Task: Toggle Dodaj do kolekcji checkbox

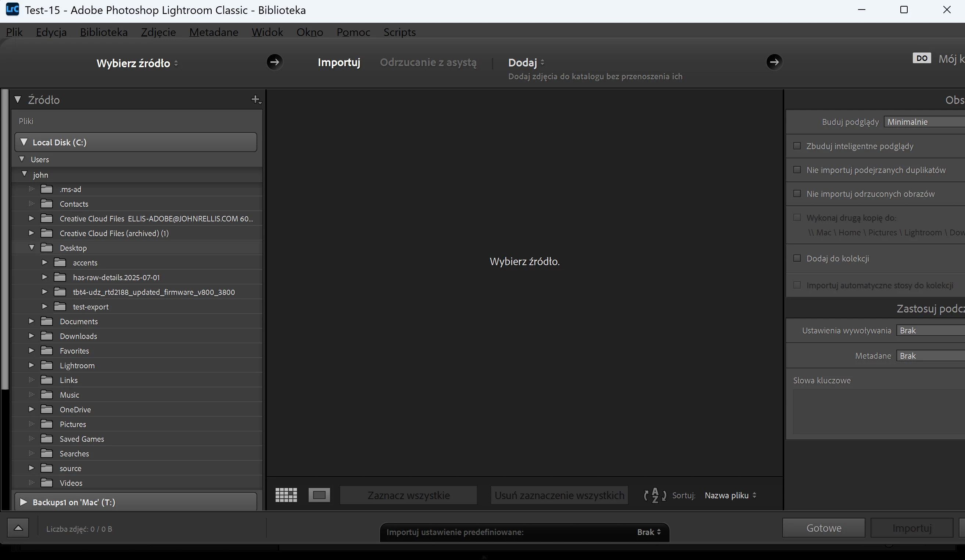Action: (797, 259)
